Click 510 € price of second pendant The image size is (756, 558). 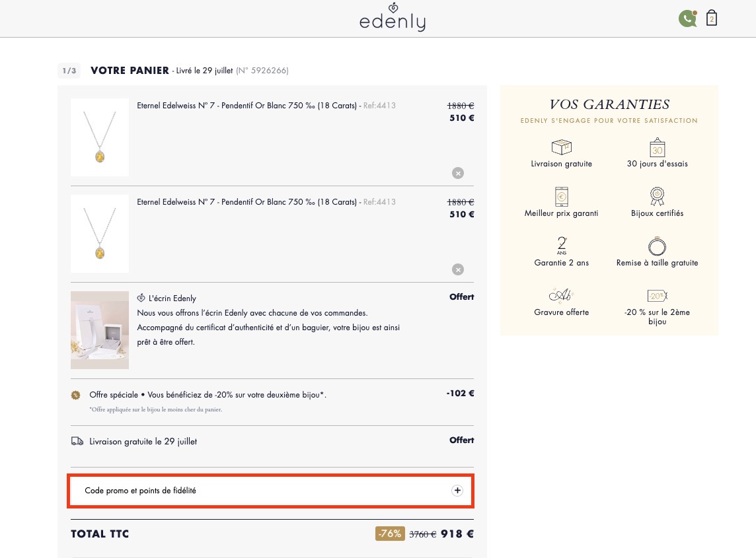pos(462,215)
